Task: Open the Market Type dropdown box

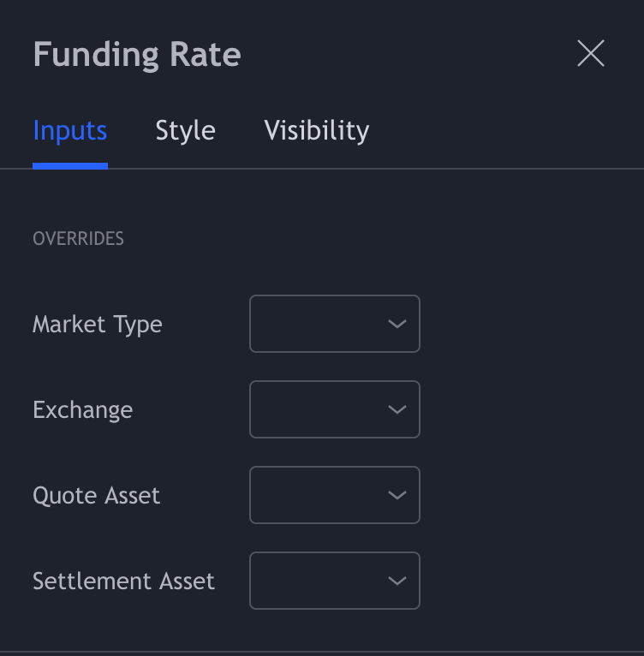Action: click(x=334, y=324)
